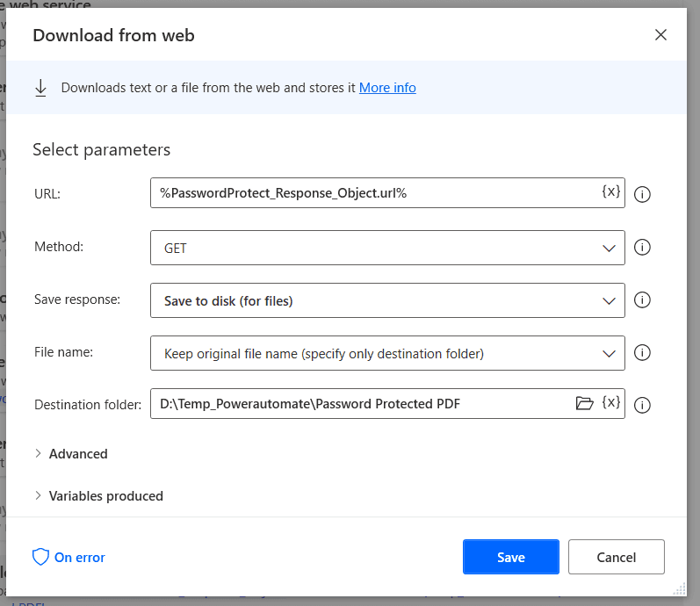Expand the Advanced section

tap(77, 454)
